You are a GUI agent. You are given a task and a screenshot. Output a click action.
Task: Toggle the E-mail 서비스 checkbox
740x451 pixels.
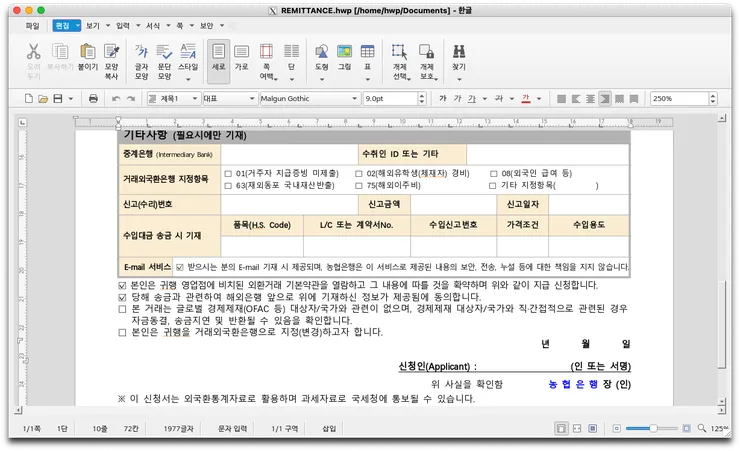[179, 267]
